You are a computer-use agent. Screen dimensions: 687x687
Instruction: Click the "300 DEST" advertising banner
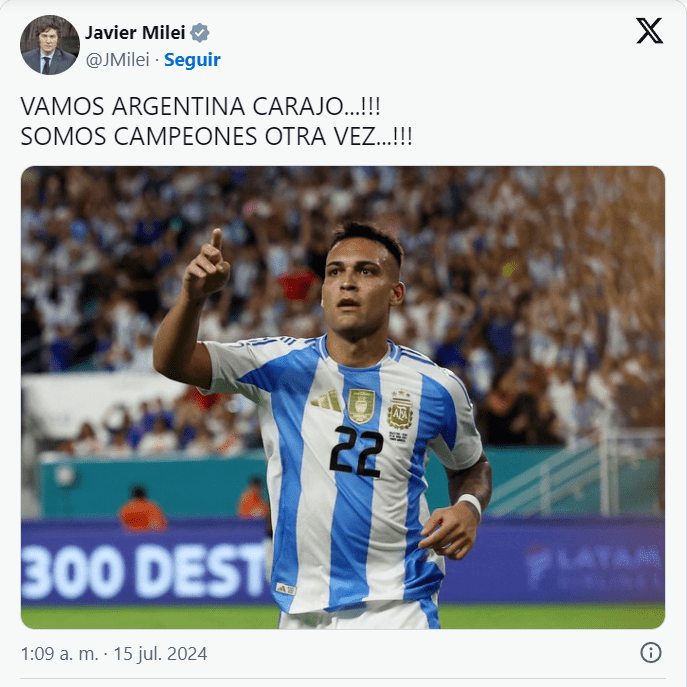click(x=144, y=569)
